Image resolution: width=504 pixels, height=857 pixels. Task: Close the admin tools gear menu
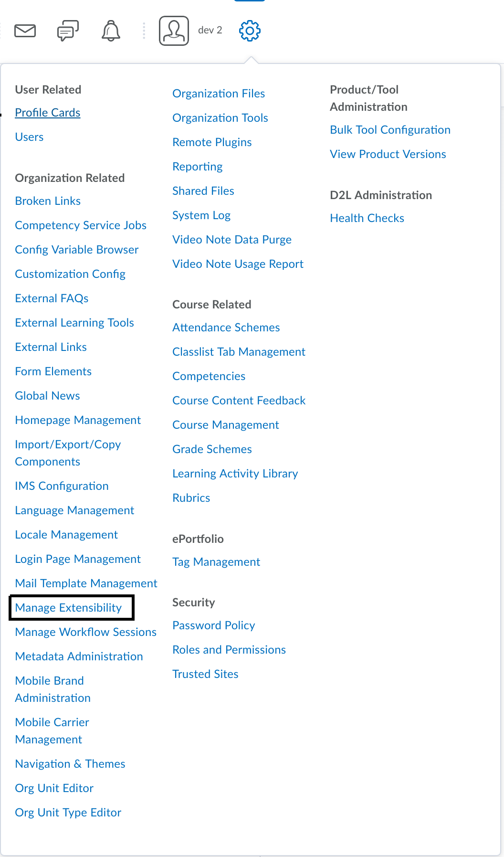coord(250,31)
